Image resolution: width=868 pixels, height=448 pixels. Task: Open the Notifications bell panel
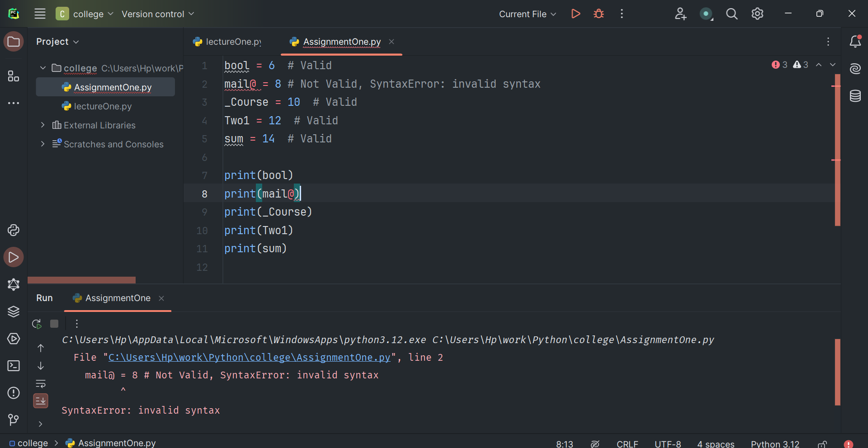pos(855,42)
